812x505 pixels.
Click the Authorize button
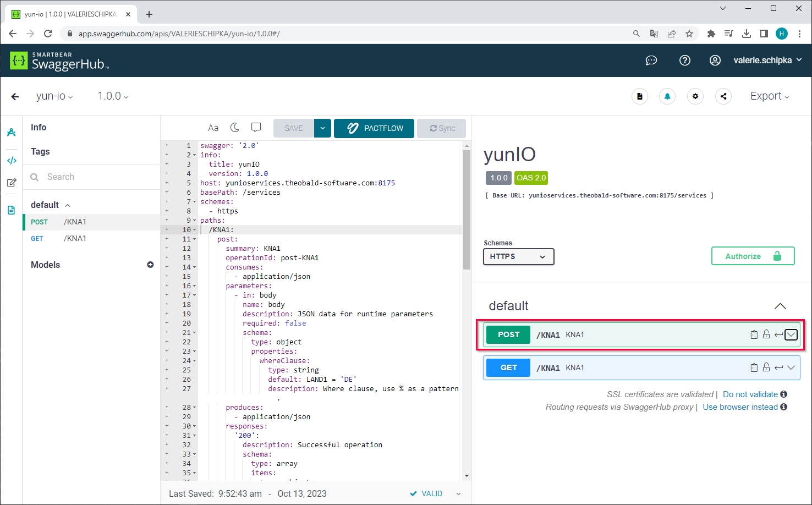[753, 256]
